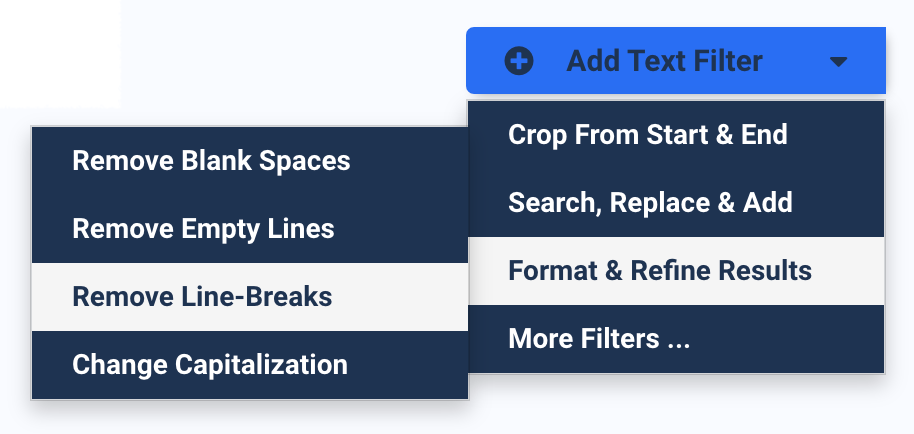Expand the Format & Refine Results submenu
This screenshot has height=434, width=914.
coord(659,271)
